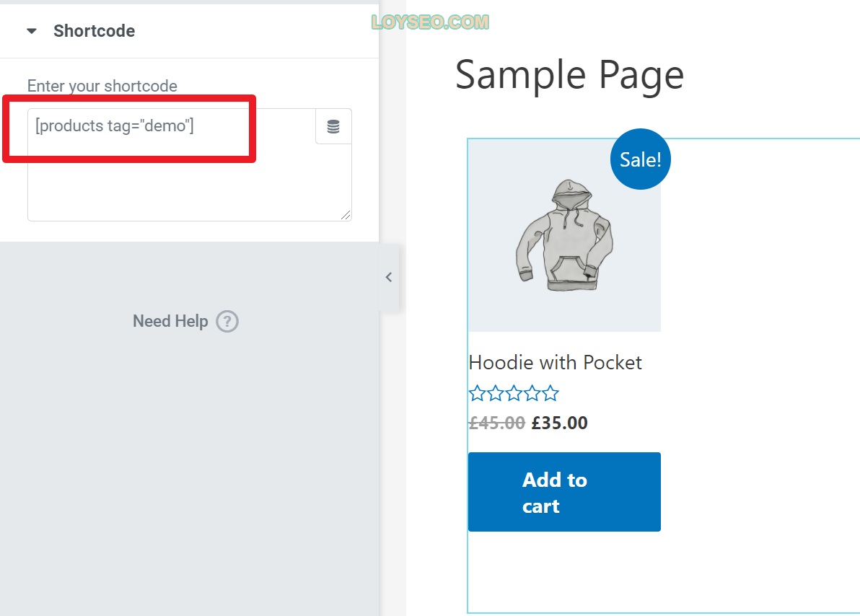The height and width of the screenshot is (616, 860).
Task: Select the Shortcode section title
Action: pyautogui.click(x=94, y=31)
